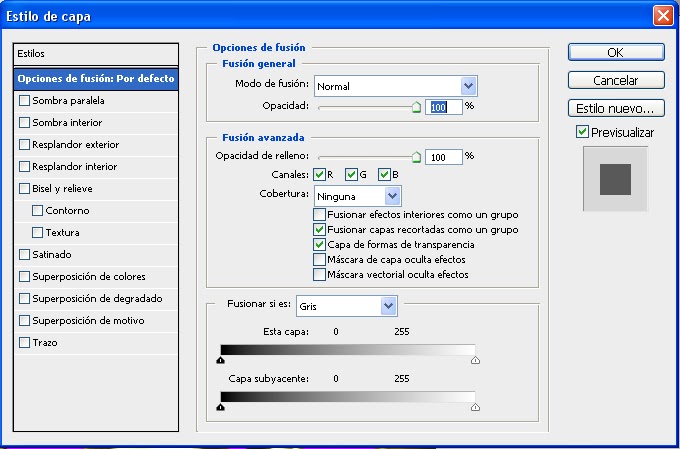Confirm with the OK button
680x449 pixels.
click(616, 52)
